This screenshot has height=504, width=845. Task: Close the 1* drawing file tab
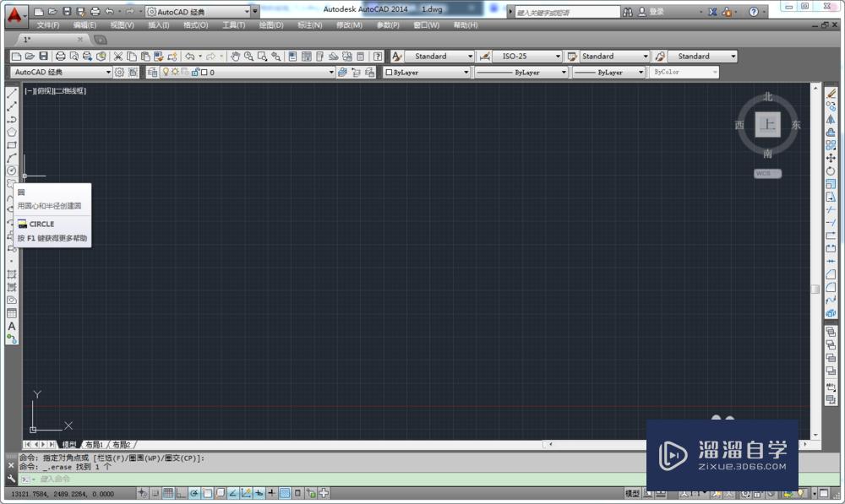pyautogui.click(x=79, y=40)
